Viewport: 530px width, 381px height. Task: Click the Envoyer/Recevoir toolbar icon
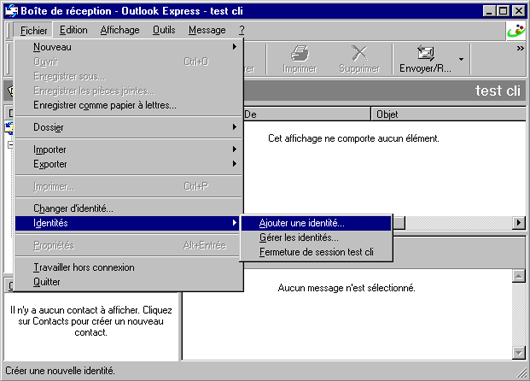pyautogui.click(x=426, y=53)
